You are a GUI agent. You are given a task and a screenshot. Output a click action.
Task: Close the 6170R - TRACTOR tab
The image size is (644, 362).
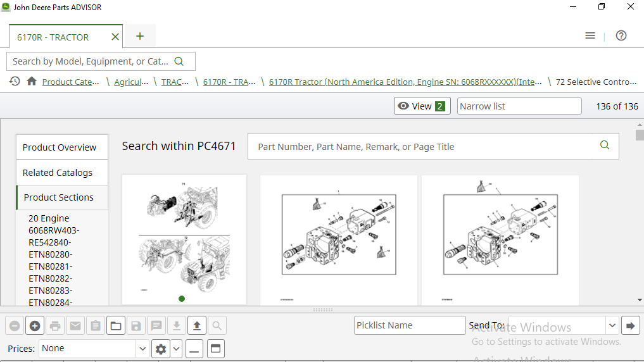click(115, 37)
